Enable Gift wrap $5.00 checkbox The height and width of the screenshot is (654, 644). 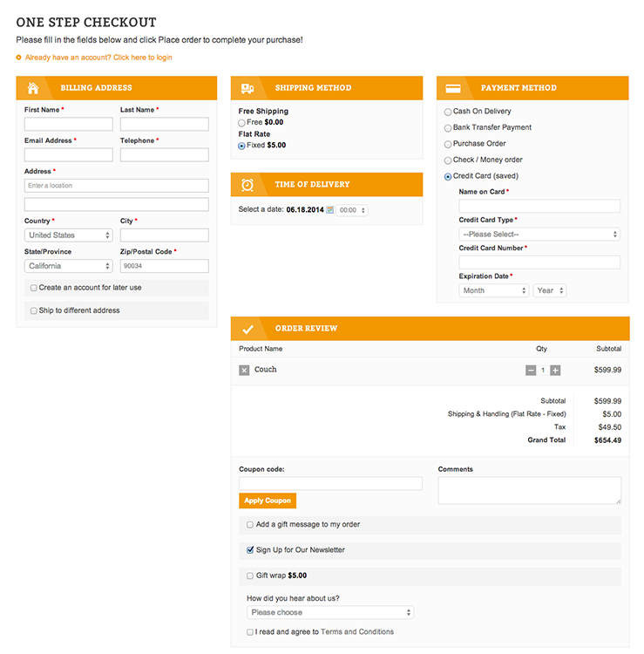point(250,576)
